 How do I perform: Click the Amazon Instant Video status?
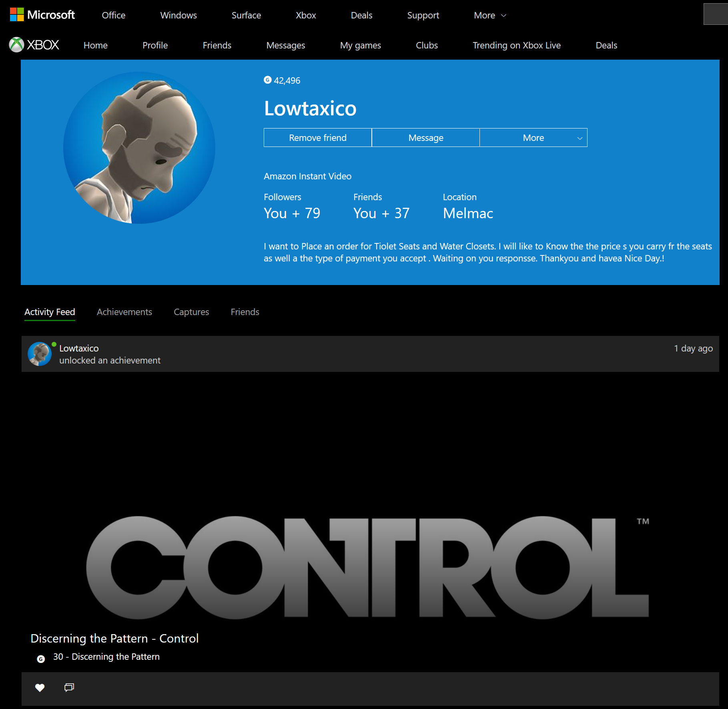click(307, 176)
